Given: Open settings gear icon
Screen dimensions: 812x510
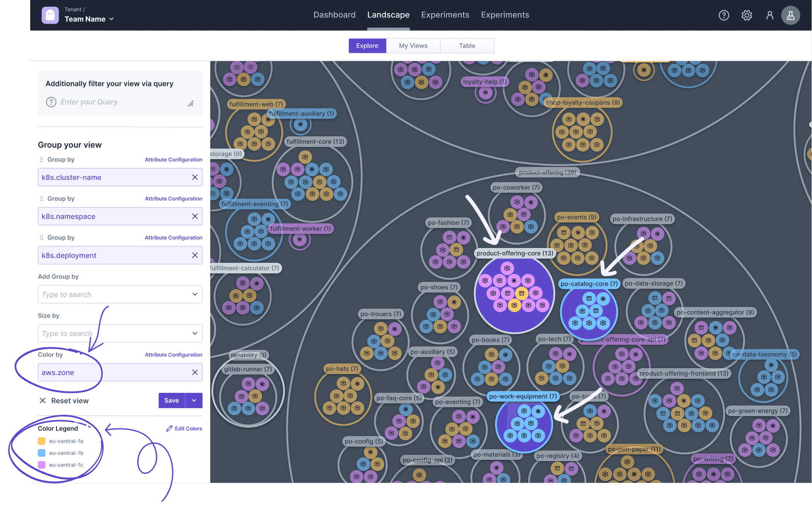Looking at the screenshot, I should click(x=747, y=15).
